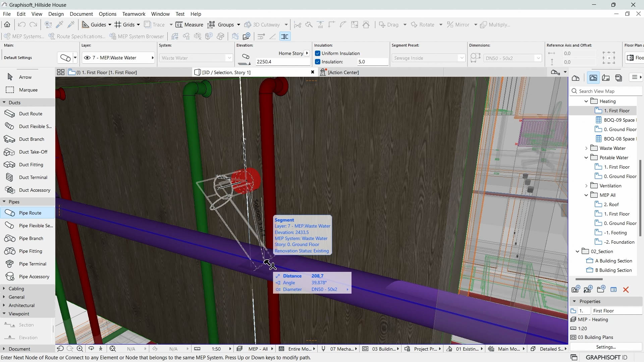Image resolution: width=644 pixels, height=362 pixels.
Task: Open the Teamwork menu
Action: (133, 14)
